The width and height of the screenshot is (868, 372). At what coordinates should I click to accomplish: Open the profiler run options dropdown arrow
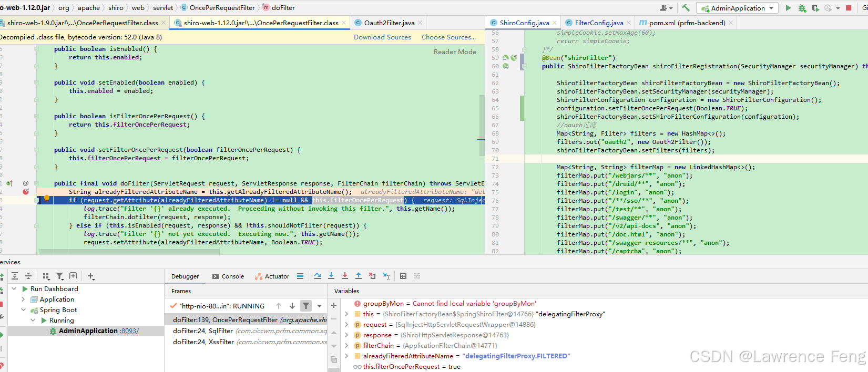pos(838,8)
